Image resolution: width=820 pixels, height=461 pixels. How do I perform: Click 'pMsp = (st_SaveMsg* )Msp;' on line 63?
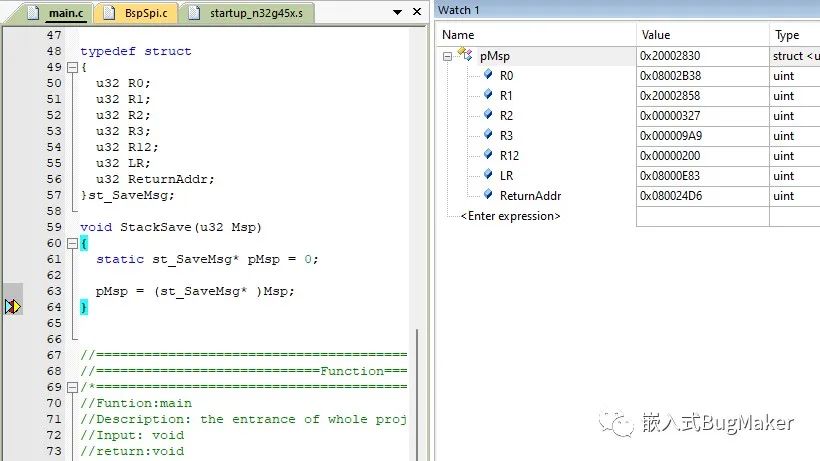(x=195, y=291)
